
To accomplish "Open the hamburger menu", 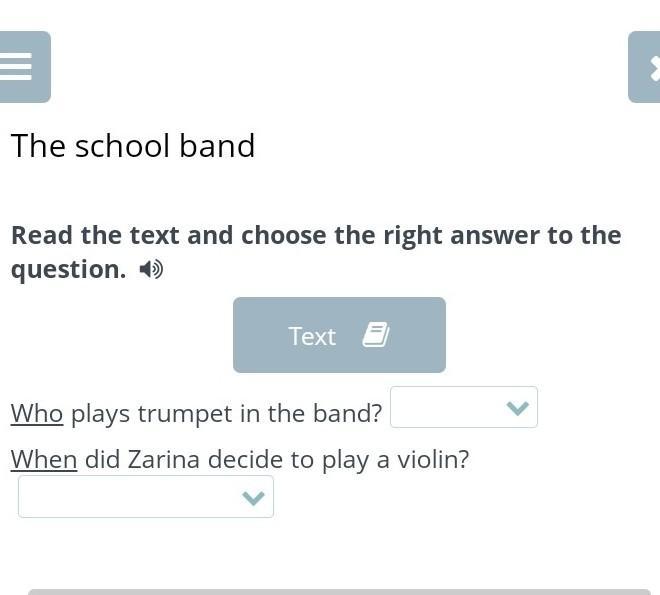I will (20, 67).
